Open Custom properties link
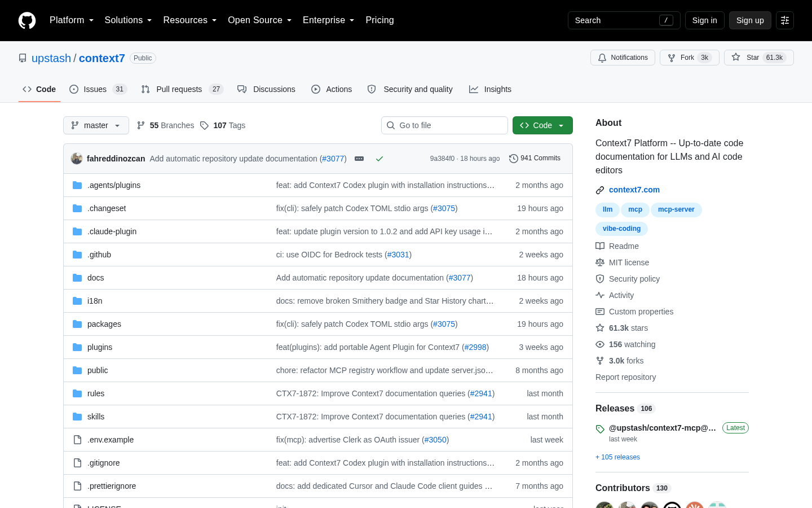 coord(634,312)
